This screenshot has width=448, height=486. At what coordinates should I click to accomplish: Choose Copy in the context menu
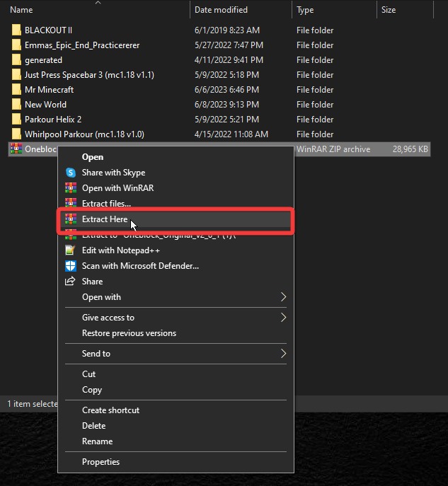(92, 390)
